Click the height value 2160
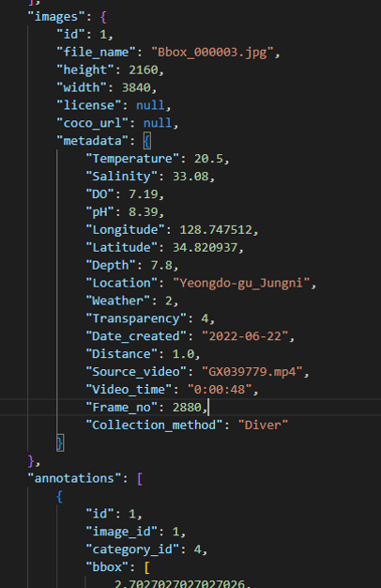The width and height of the screenshot is (381, 588). (x=144, y=70)
